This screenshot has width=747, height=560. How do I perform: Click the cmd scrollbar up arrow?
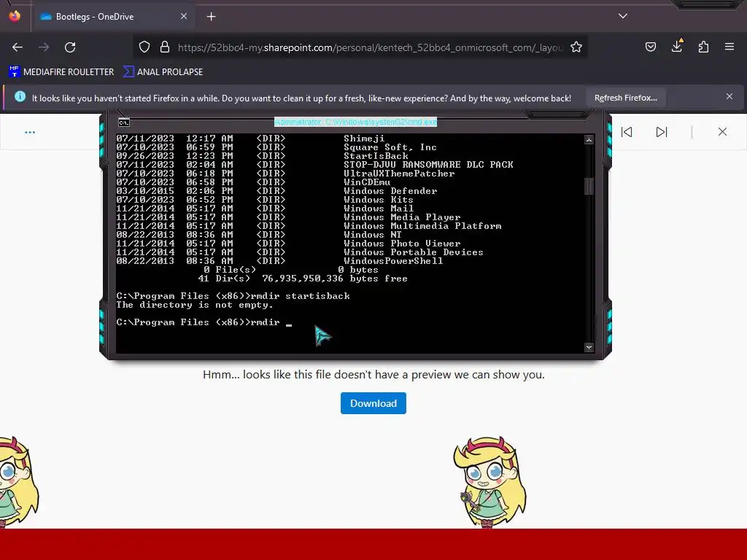point(589,140)
